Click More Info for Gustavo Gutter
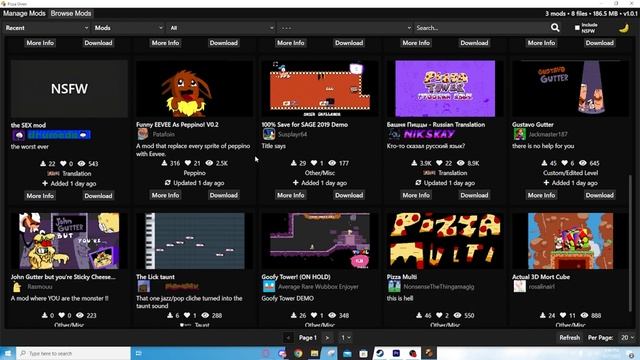This screenshot has width=640, height=360. click(541, 195)
